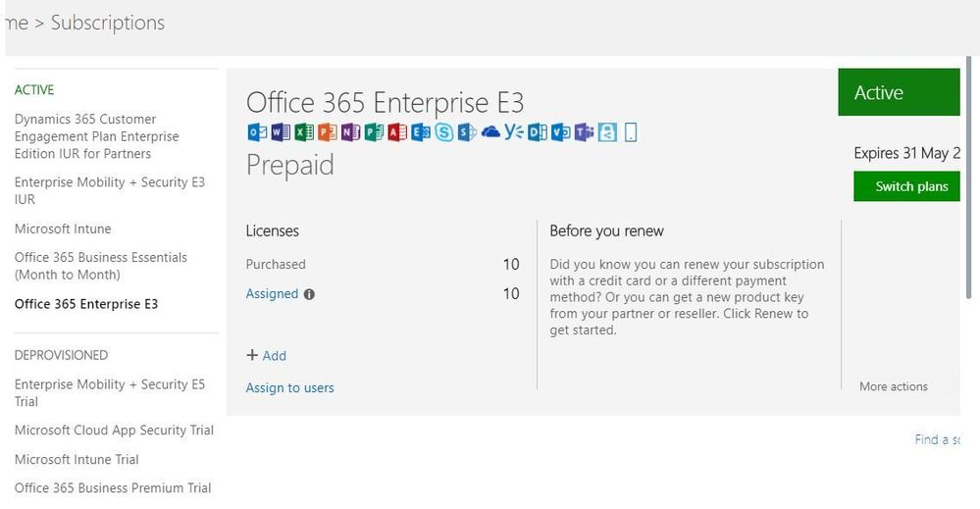Click the Microsoft Teams icon
This screenshot has height=509, width=980.
584,132
